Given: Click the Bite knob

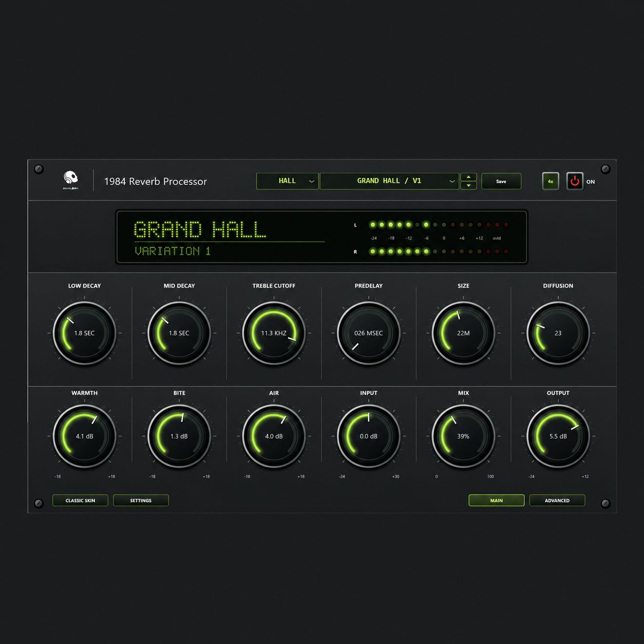Looking at the screenshot, I should [179, 437].
